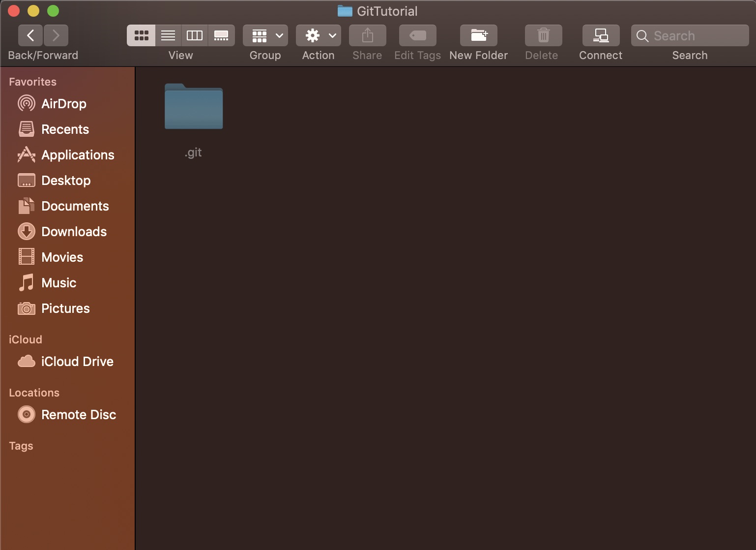Open iCloud Drive in the sidebar
Viewport: 756px width, 550px height.
pos(68,362)
